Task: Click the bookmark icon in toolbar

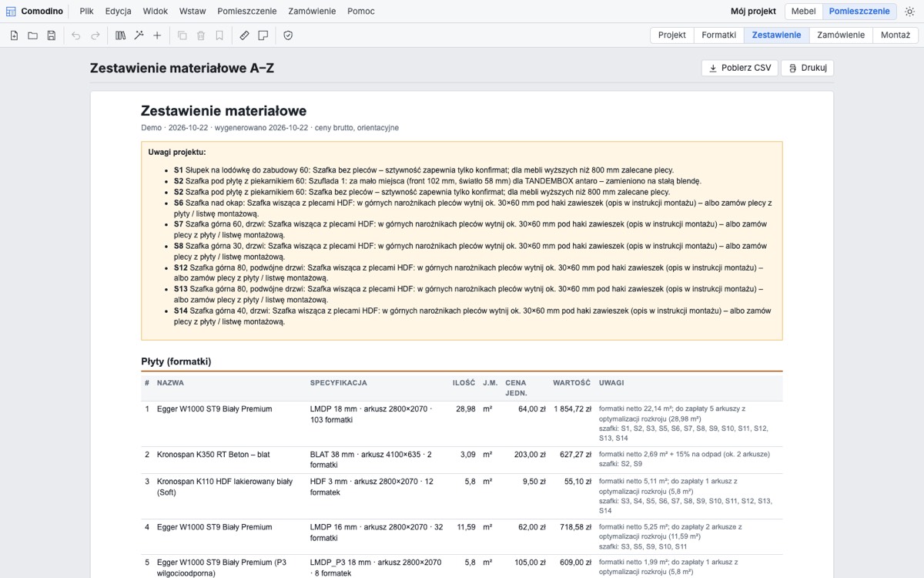Action: pos(219,35)
